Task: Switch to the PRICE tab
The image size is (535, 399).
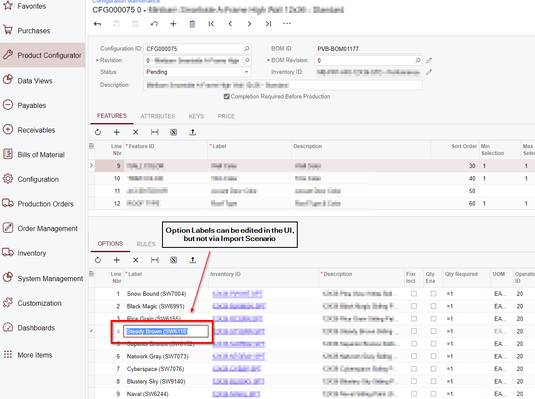Action: tap(226, 116)
